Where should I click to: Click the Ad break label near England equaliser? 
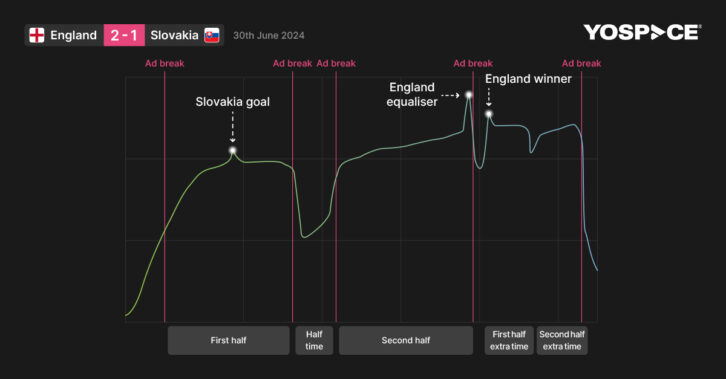tap(473, 63)
